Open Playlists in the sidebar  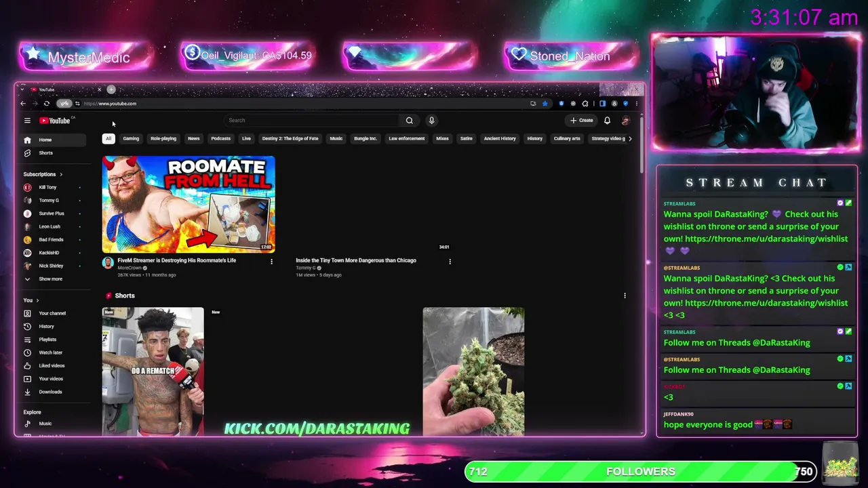click(x=54, y=340)
